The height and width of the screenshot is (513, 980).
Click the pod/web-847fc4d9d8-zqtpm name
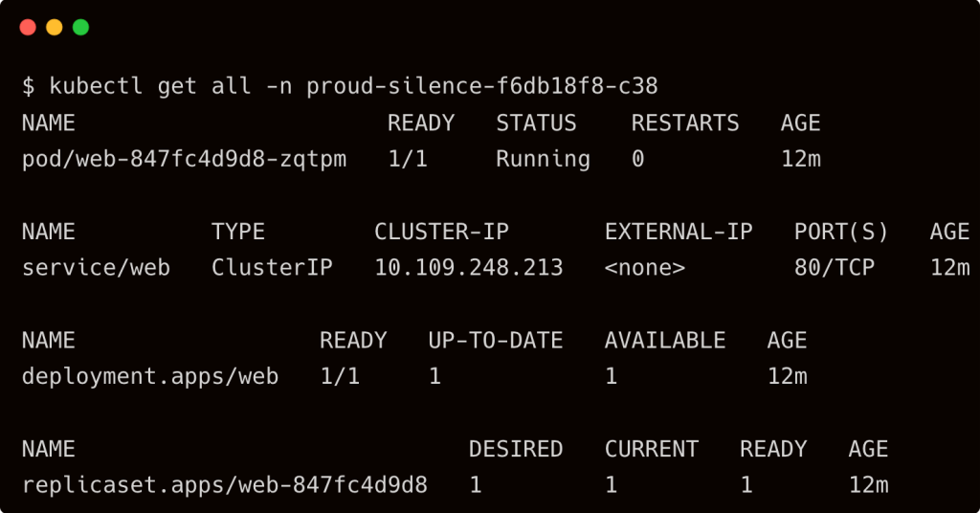click(185, 159)
